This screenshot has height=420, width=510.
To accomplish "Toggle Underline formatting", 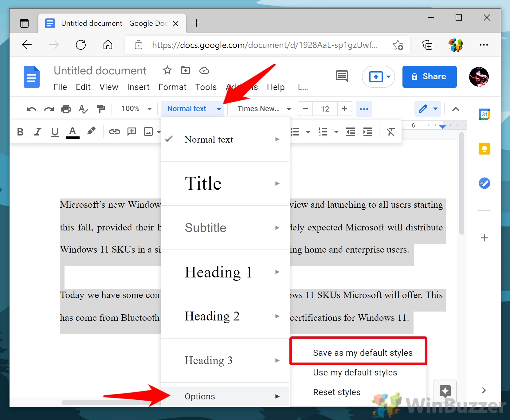I will click(x=55, y=132).
